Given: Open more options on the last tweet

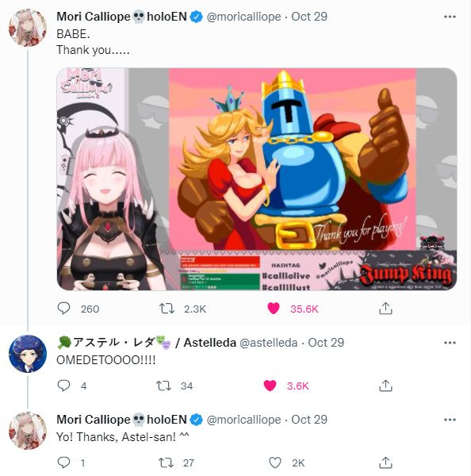Looking at the screenshot, I should coord(450,420).
